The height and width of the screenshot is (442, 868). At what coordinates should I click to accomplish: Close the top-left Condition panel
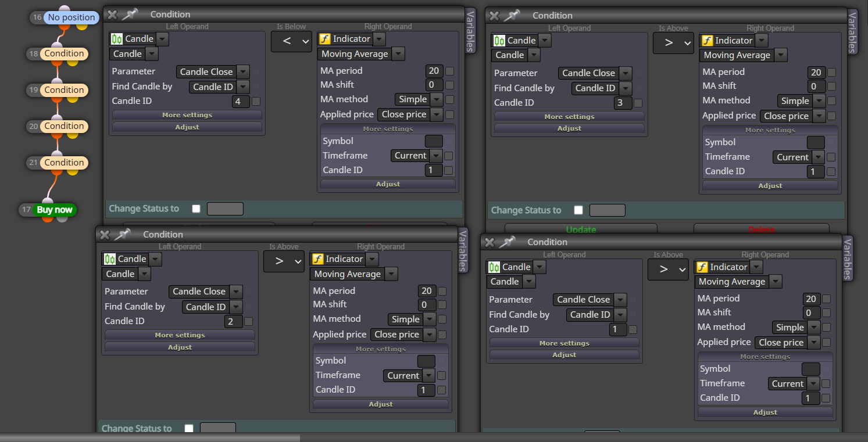click(x=112, y=14)
